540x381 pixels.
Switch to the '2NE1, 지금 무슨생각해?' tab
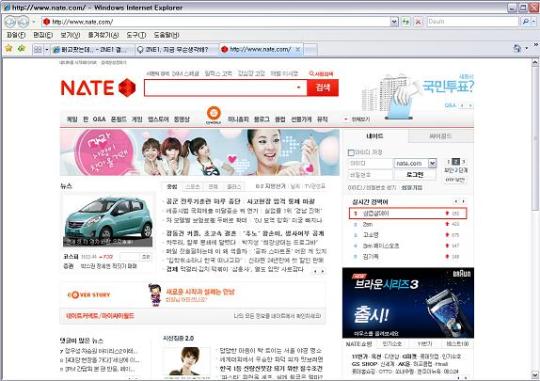177,50
